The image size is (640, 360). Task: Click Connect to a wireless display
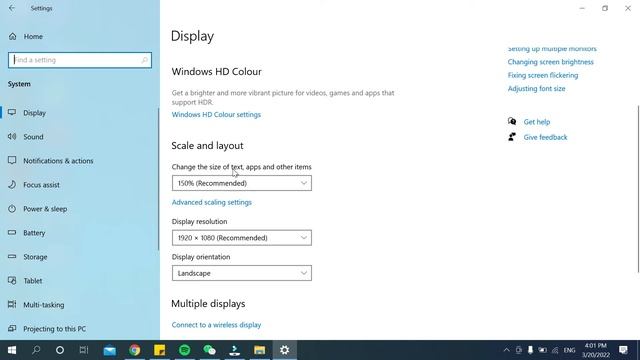tap(216, 325)
